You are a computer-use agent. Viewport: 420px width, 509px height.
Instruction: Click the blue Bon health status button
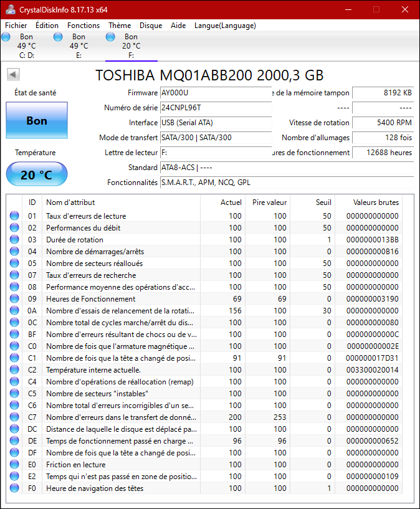[37, 121]
